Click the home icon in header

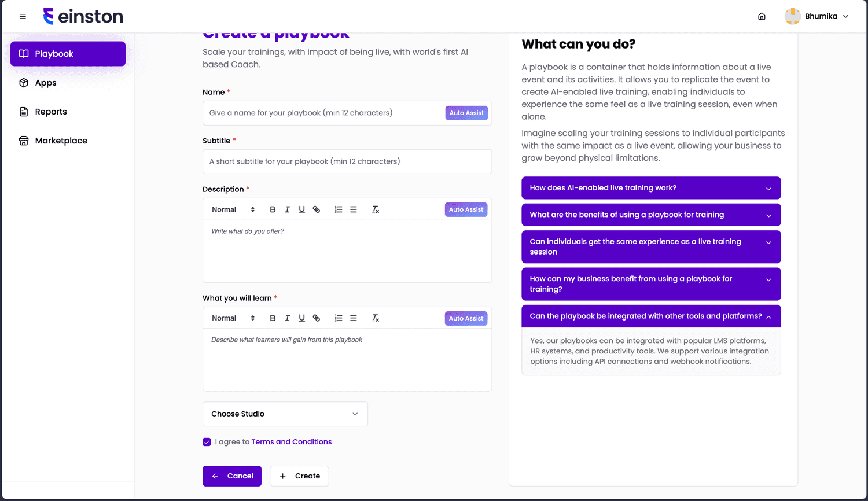click(762, 16)
